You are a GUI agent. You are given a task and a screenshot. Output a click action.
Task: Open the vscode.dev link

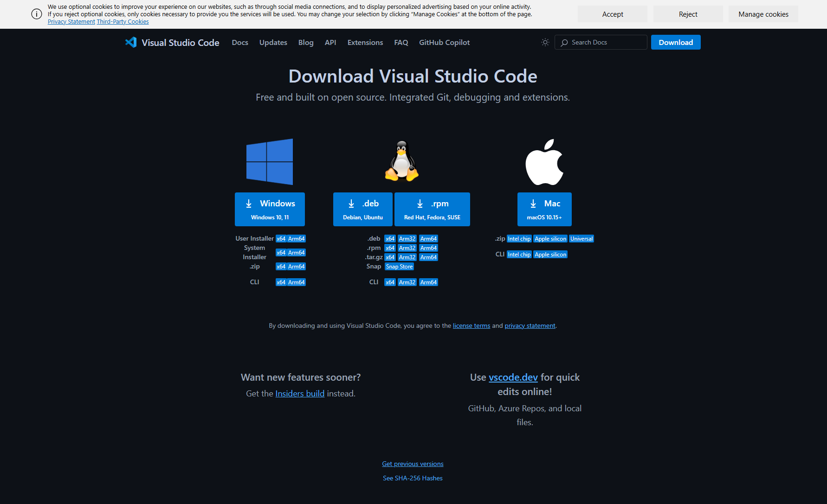pos(513,377)
